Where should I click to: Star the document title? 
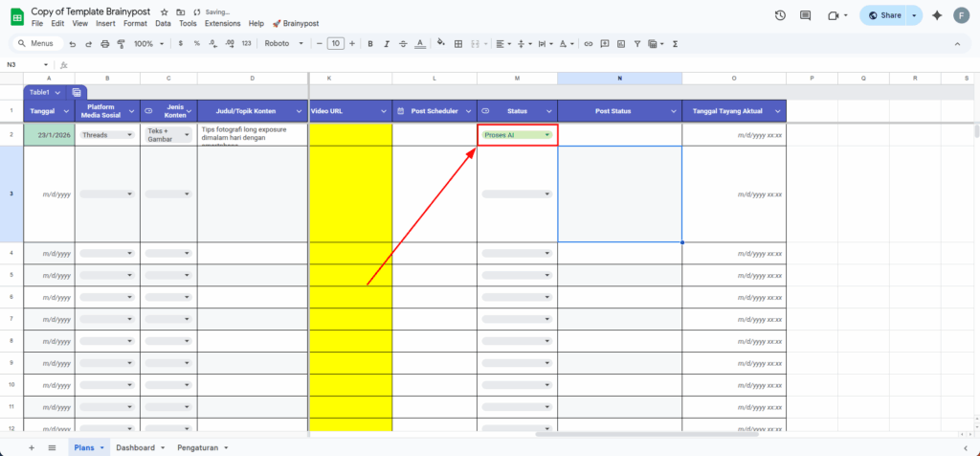(164, 11)
